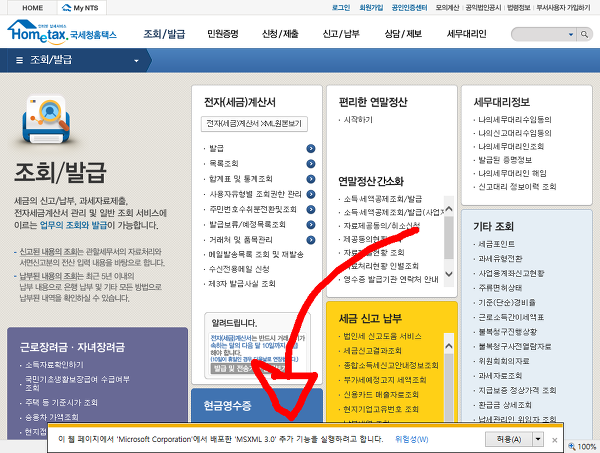Click the 세금 신고 납부 list scroll-up arrow
The width and height of the screenshot is (600, 453).
[x=449, y=346]
